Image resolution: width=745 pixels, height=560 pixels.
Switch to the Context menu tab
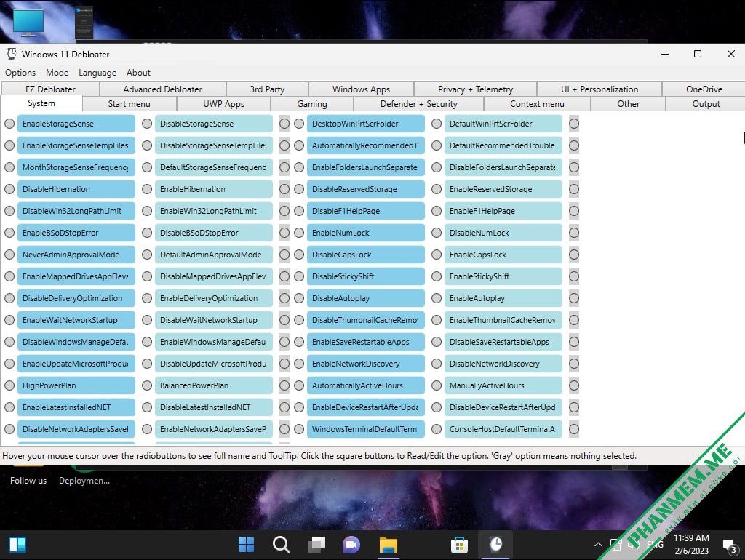point(537,104)
